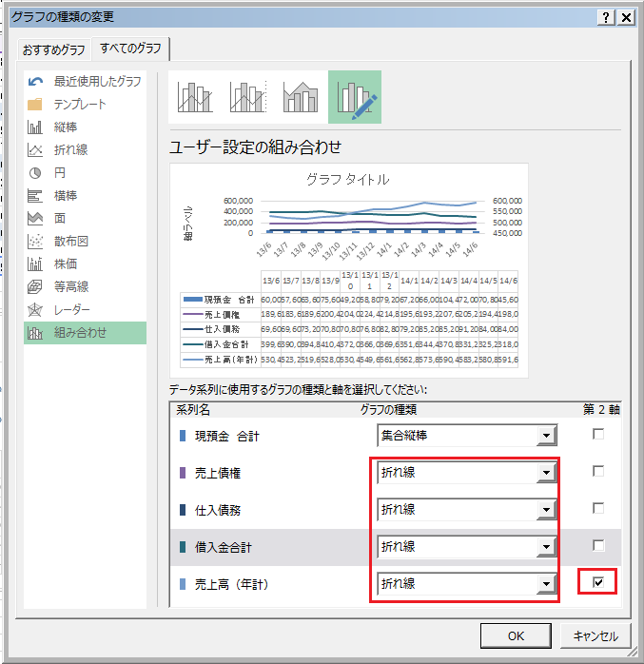Click the help question mark button
This screenshot has height=664, width=644.
point(607,17)
